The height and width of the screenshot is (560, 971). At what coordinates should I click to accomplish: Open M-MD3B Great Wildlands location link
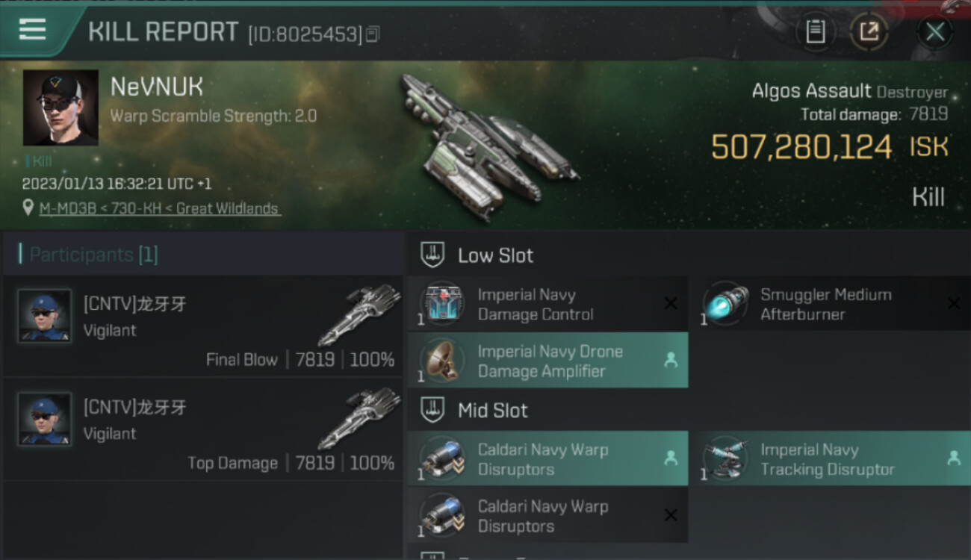tap(160, 208)
